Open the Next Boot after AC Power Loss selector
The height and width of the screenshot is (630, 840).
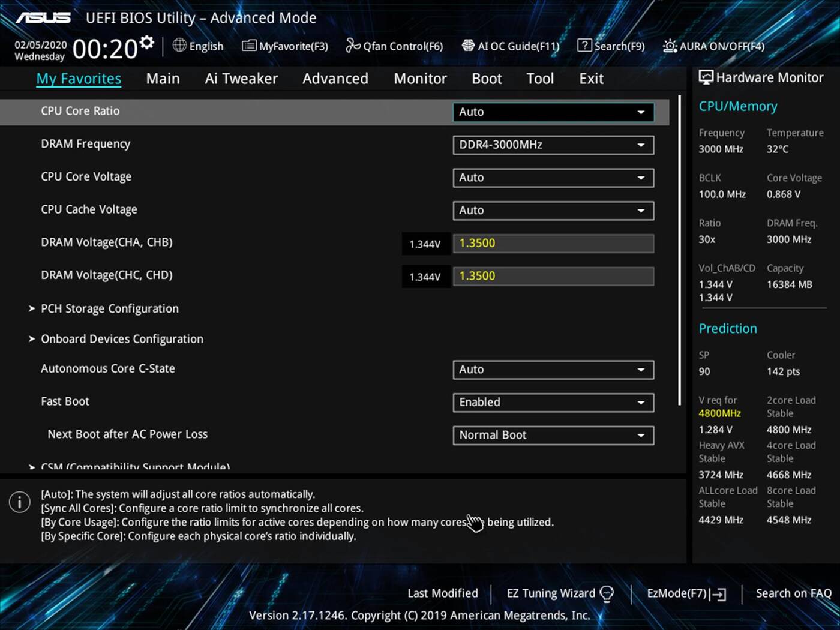coord(552,435)
